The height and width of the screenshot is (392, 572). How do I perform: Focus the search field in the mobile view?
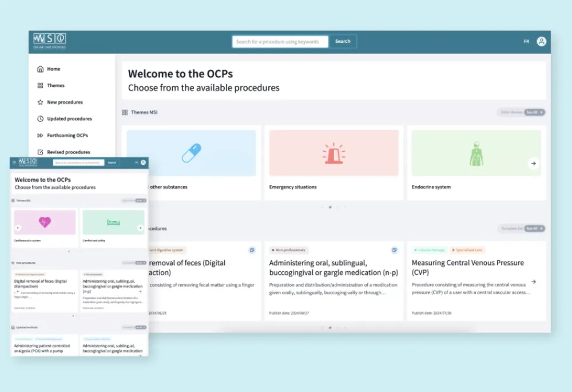[x=78, y=163]
